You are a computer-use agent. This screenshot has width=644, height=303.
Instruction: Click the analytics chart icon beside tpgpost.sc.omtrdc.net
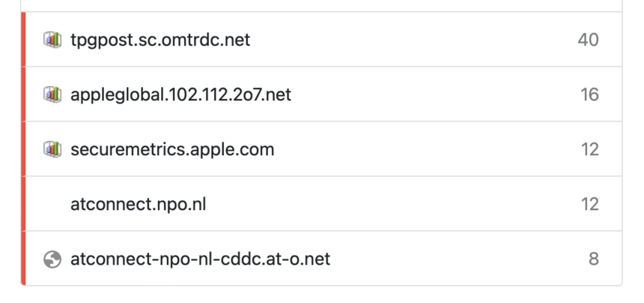pyautogui.click(x=52, y=40)
